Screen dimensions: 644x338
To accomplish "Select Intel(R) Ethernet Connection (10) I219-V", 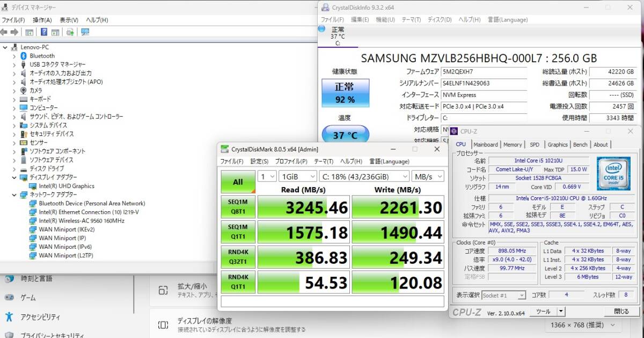I will coord(89,212).
